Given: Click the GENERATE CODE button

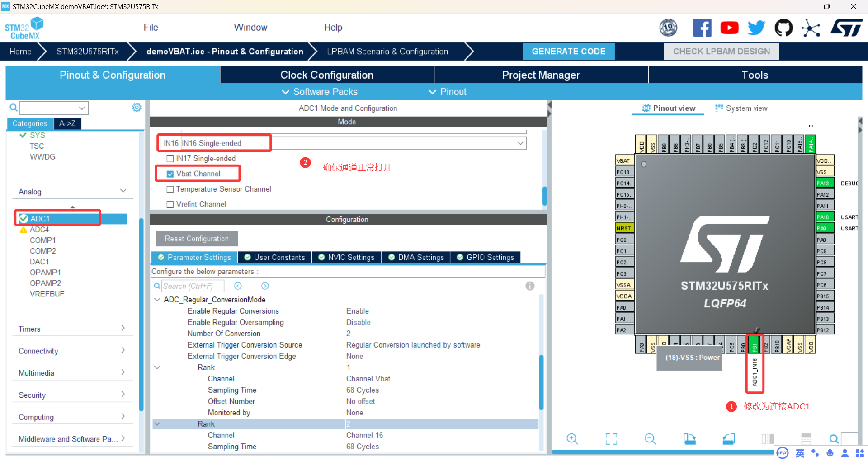Looking at the screenshot, I should click(x=569, y=52).
